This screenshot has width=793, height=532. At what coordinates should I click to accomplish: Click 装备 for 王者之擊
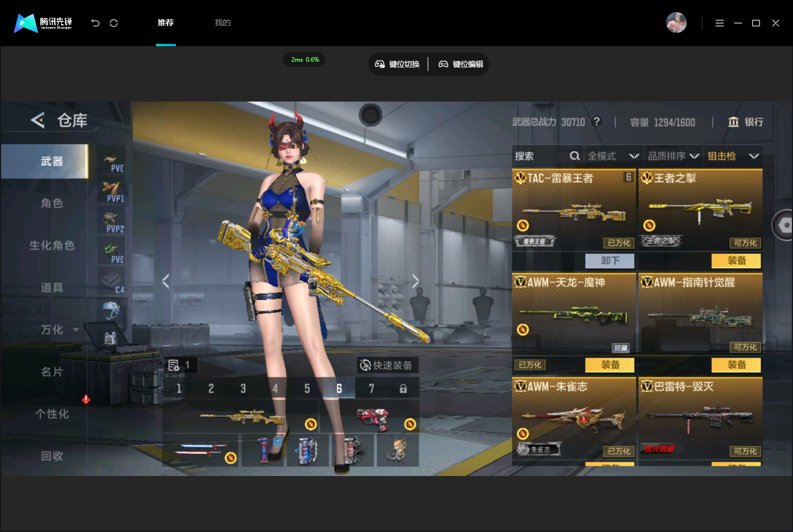tap(736, 261)
